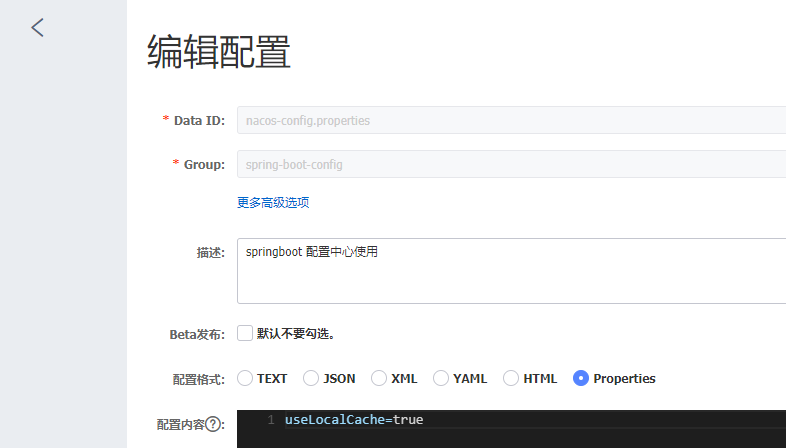Check the Beta发布 checkbox
Image resolution: width=786 pixels, height=448 pixels.
point(245,333)
